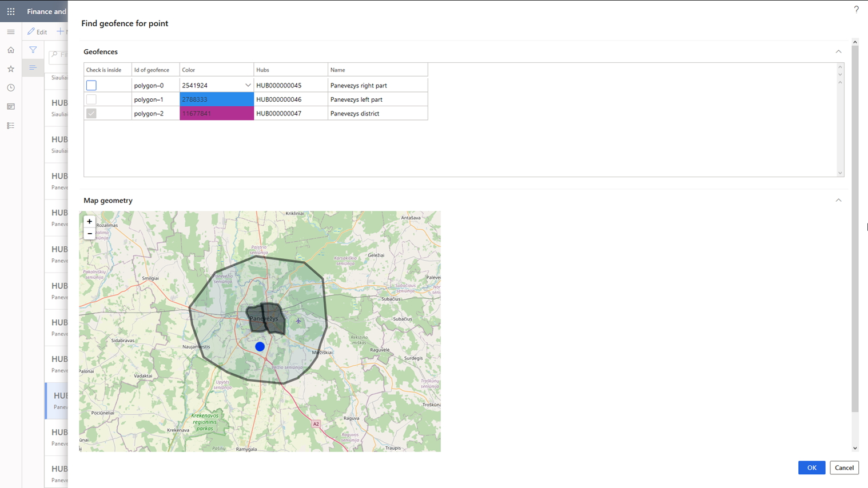The height and width of the screenshot is (488, 868).
Task: Open the workspaces icon in the sidebar
Action: (10, 106)
